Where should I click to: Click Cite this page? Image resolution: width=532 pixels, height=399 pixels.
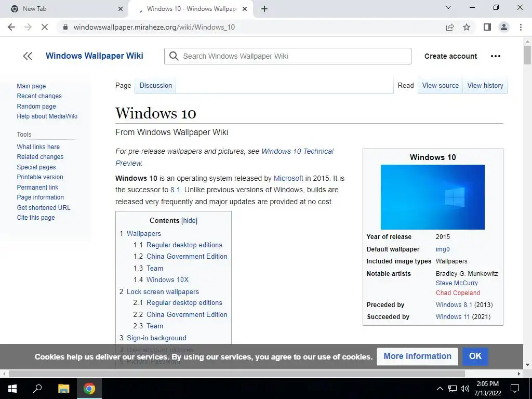click(36, 218)
